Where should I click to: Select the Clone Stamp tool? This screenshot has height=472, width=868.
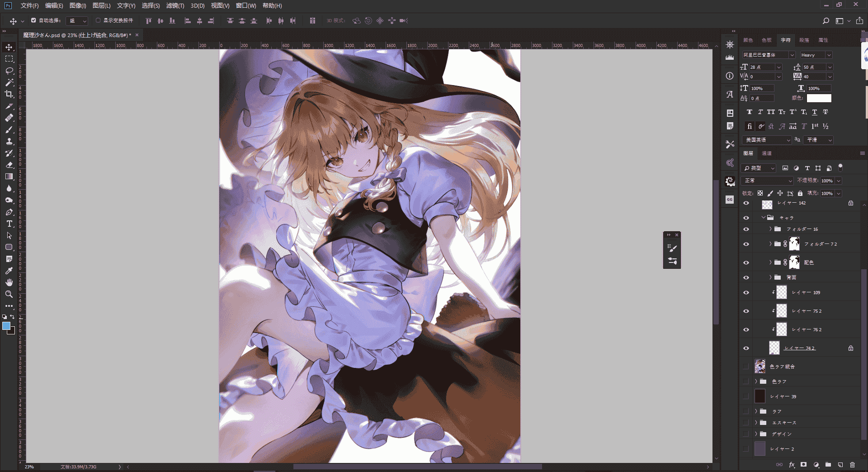pyautogui.click(x=9, y=141)
